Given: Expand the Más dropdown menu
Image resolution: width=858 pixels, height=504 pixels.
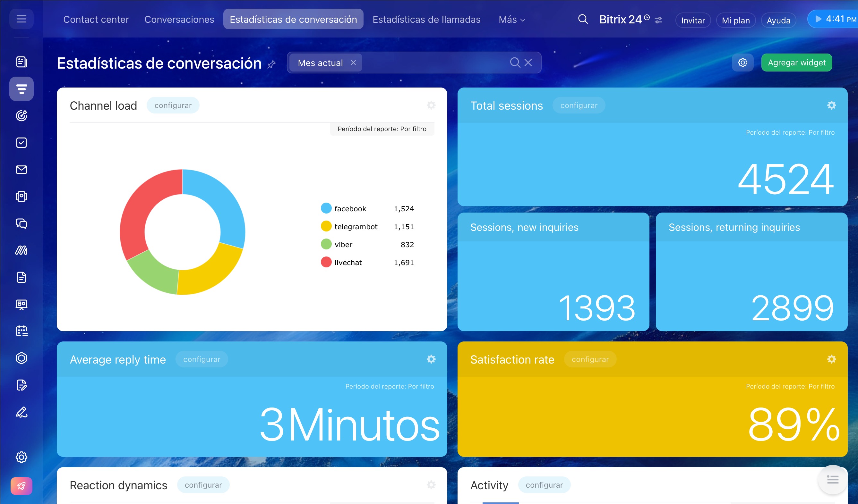Looking at the screenshot, I should click(x=511, y=20).
